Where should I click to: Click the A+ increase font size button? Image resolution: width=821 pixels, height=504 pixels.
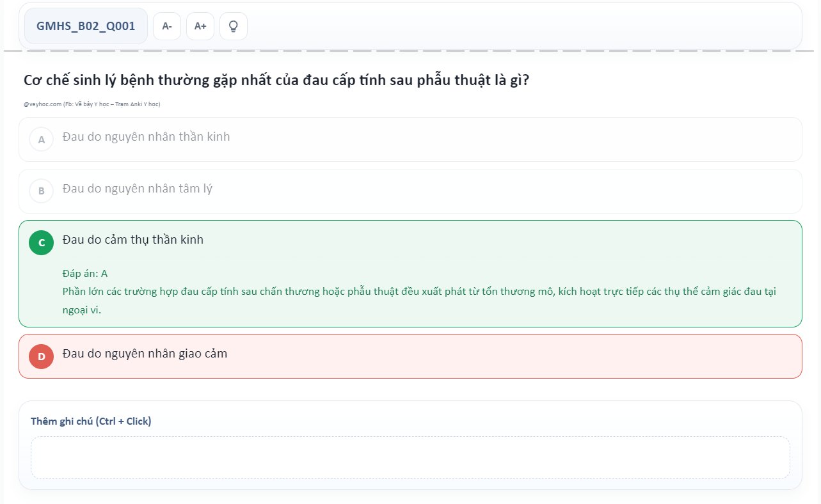pos(200,26)
